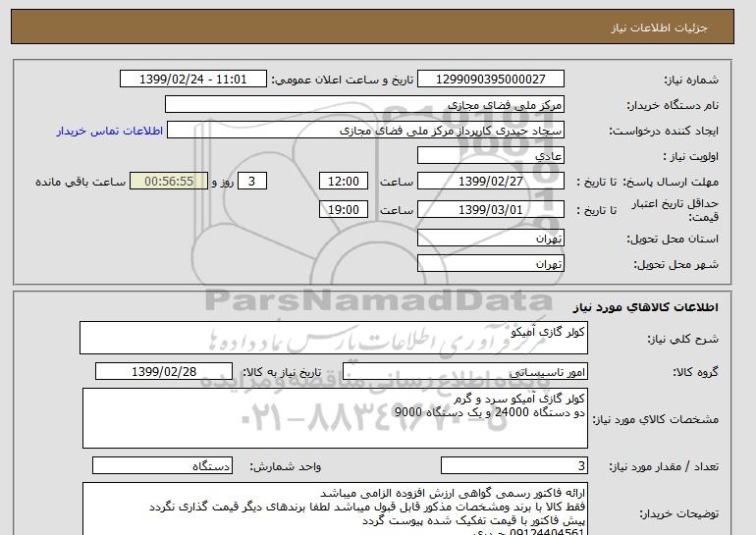
Task: Click the buyer organization name field
Action: point(364,105)
